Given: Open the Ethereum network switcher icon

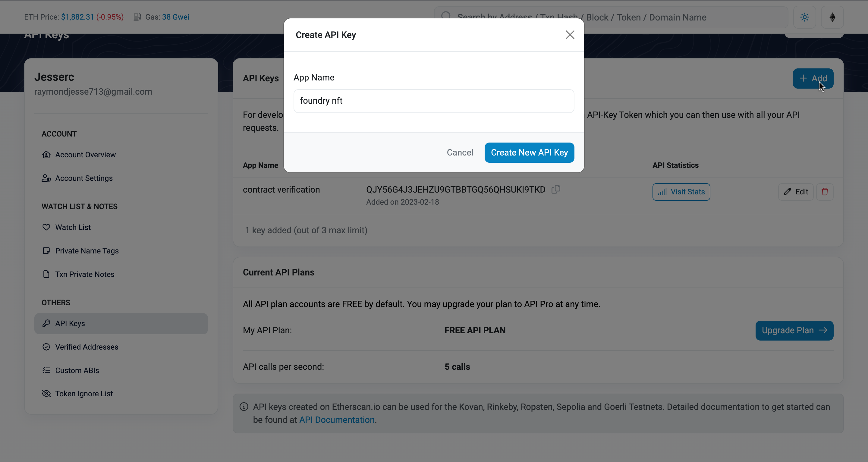Looking at the screenshot, I should pyautogui.click(x=832, y=17).
